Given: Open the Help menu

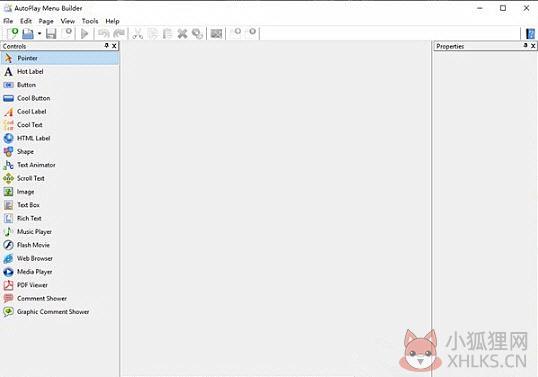Looking at the screenshot, I should click(112, 21).
